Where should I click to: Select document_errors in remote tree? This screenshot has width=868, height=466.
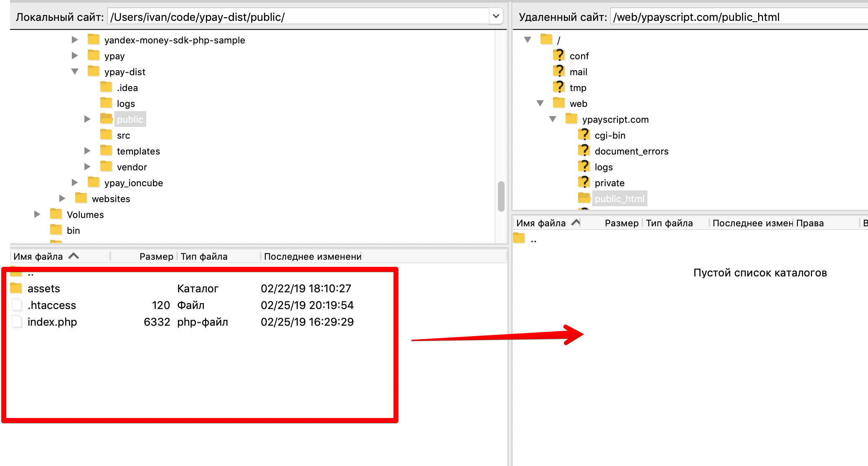click(x=631, y=151)
